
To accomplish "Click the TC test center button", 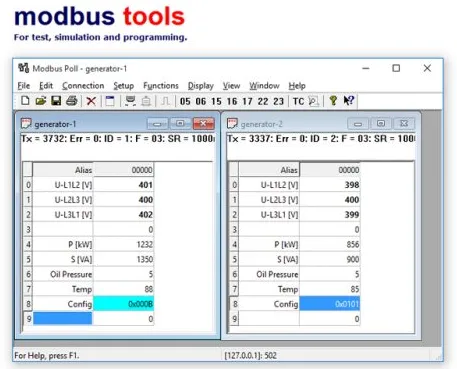I will click(x=298, y=101).
